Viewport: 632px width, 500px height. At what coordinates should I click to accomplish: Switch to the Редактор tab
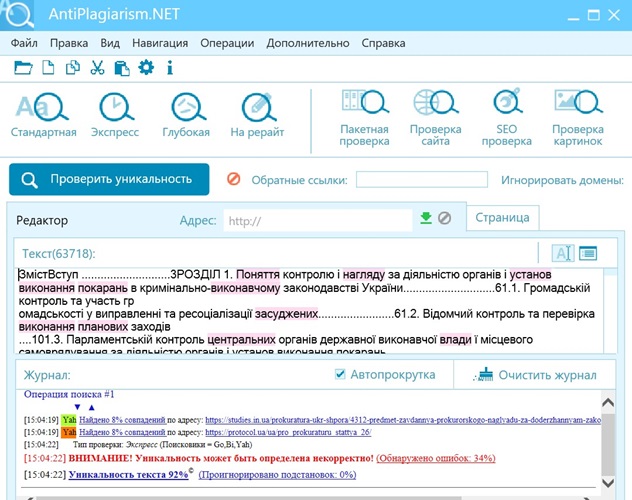coord(42,220)
